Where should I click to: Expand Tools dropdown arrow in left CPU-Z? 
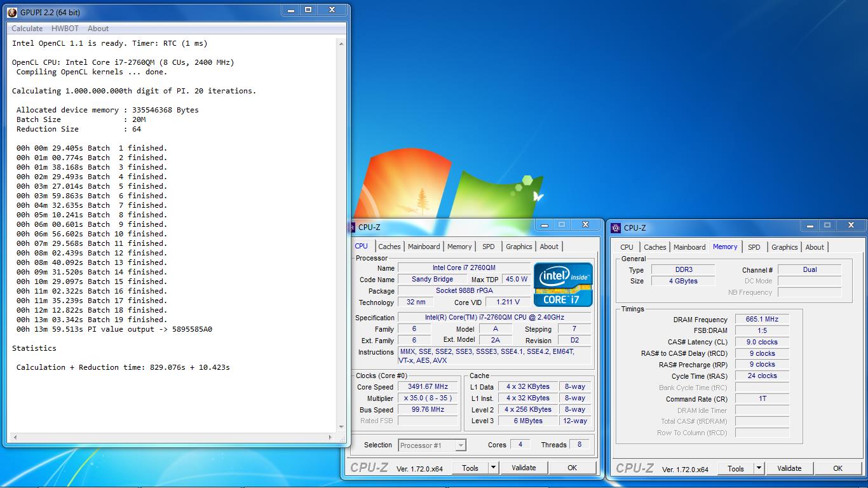point(493,468)
